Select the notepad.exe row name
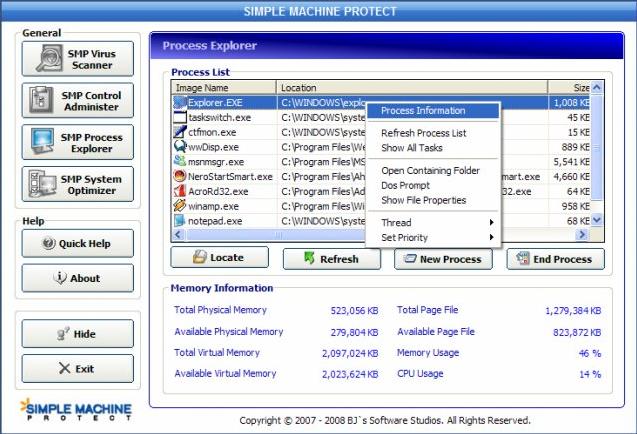This screenshot has height=434, width=637. 215,221
